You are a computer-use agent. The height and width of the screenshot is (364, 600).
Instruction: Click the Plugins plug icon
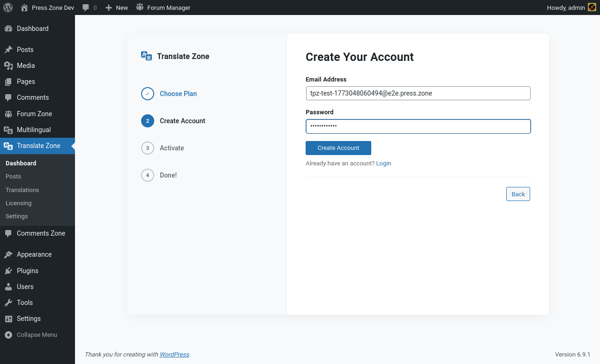(x=8, y=271)
